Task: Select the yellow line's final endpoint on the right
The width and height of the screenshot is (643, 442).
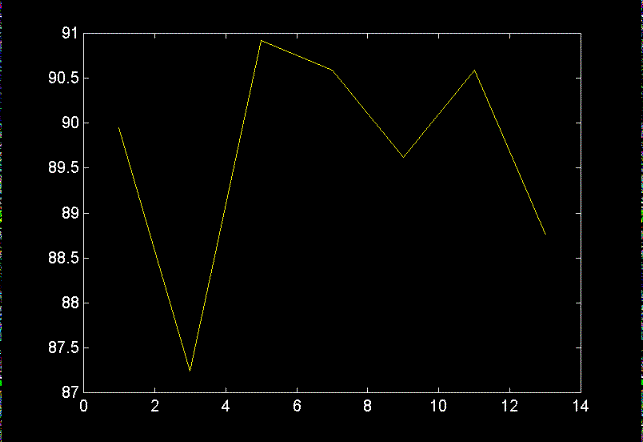Action: [545, 234]
